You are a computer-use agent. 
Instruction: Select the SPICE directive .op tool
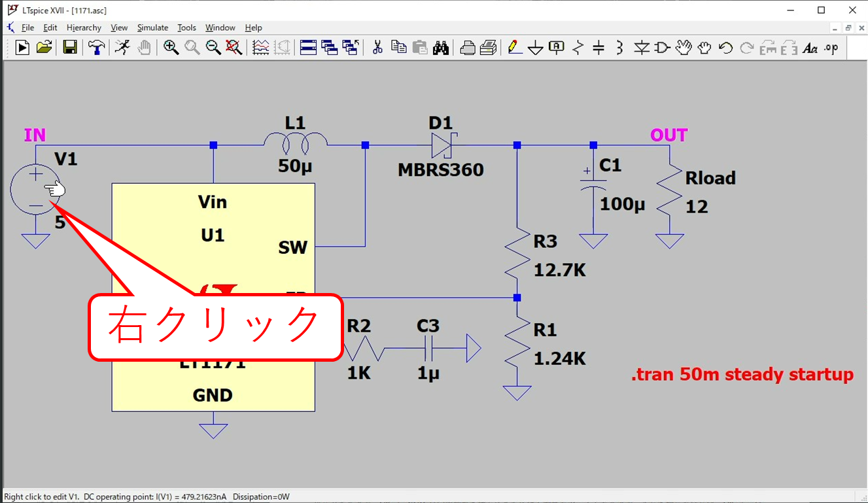point(831,47)
